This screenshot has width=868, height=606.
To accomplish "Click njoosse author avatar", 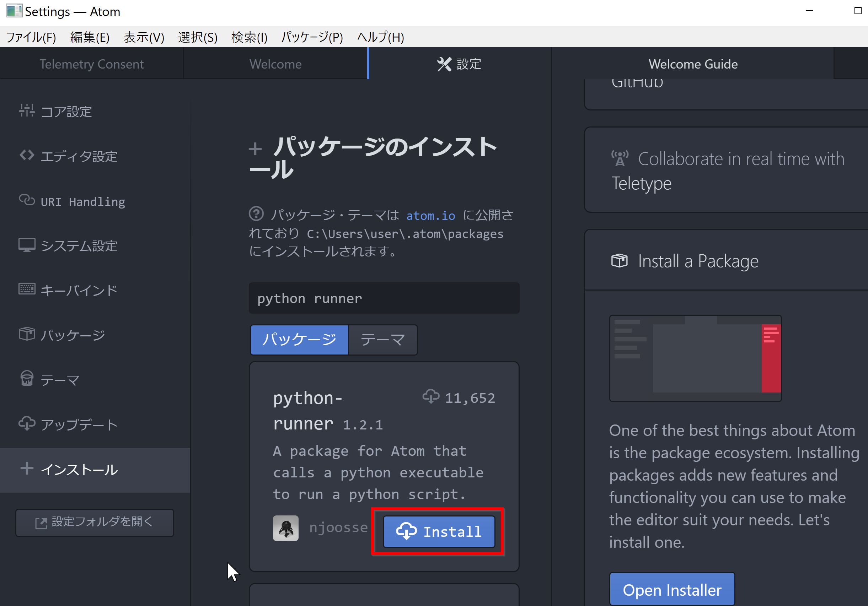I will pos(286,528).
